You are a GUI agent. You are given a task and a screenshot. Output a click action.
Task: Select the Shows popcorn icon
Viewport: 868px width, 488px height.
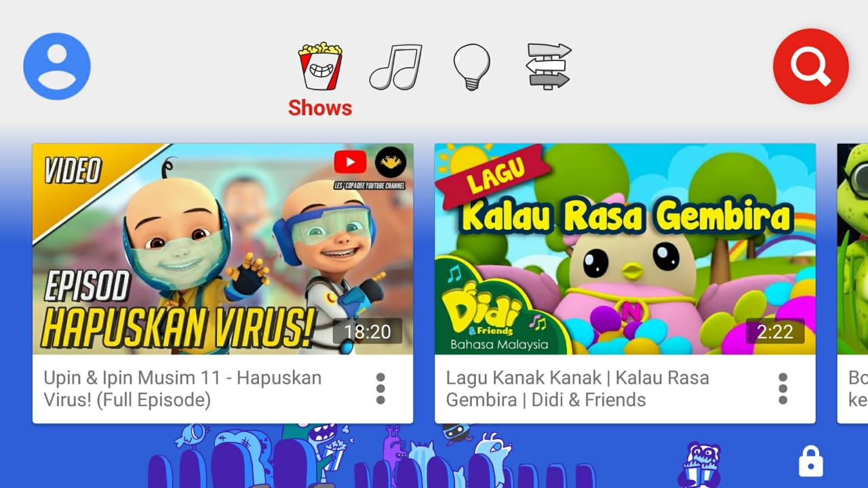[x=320, y=66]
